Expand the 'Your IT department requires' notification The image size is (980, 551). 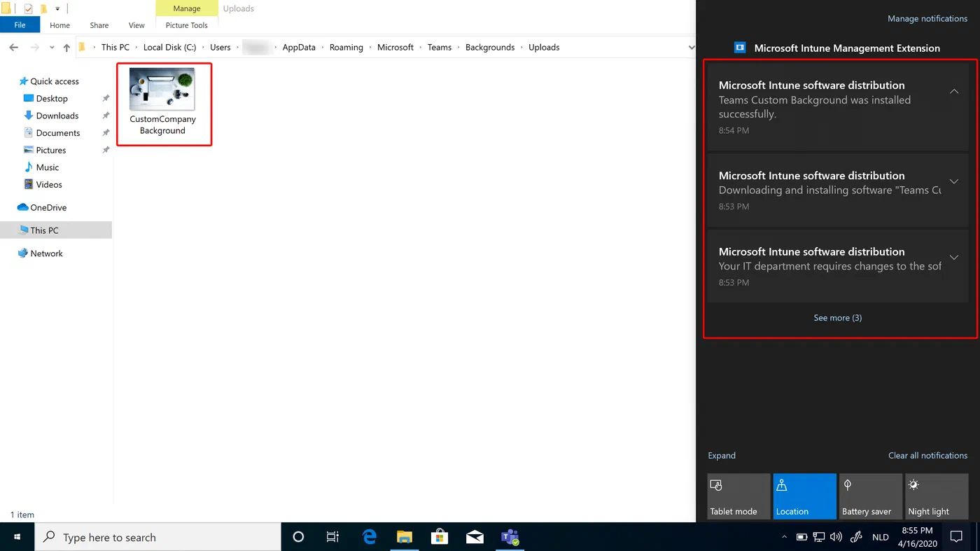[954, 257]
